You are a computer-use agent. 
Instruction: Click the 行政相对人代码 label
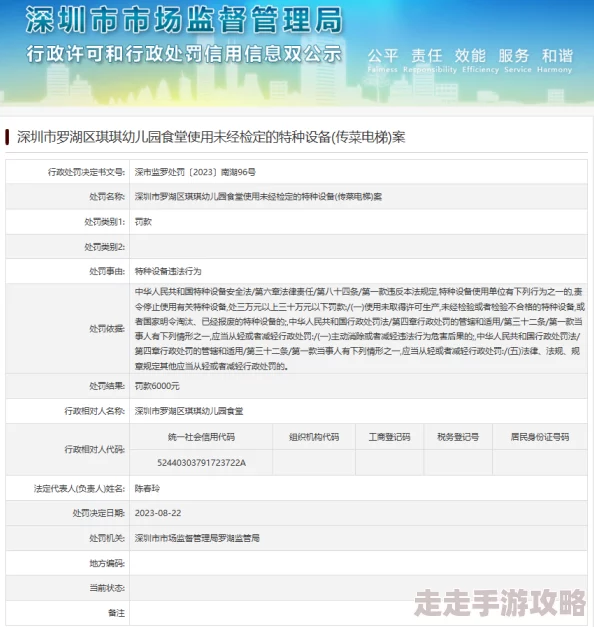(x=94, y=450)
